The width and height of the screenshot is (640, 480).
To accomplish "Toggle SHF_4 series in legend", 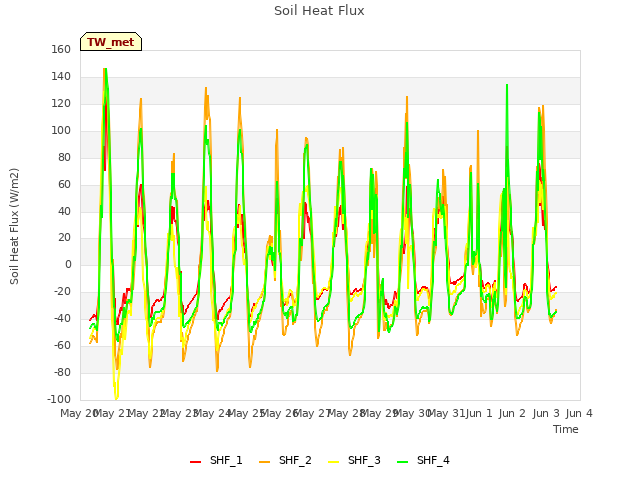I will (423, 460).
